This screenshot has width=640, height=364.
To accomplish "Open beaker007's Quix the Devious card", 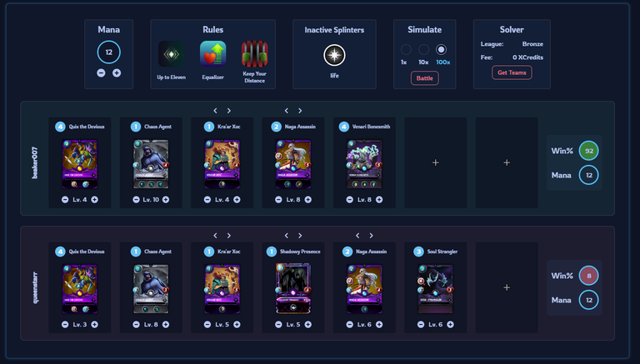I will click(x=80, y=164).
